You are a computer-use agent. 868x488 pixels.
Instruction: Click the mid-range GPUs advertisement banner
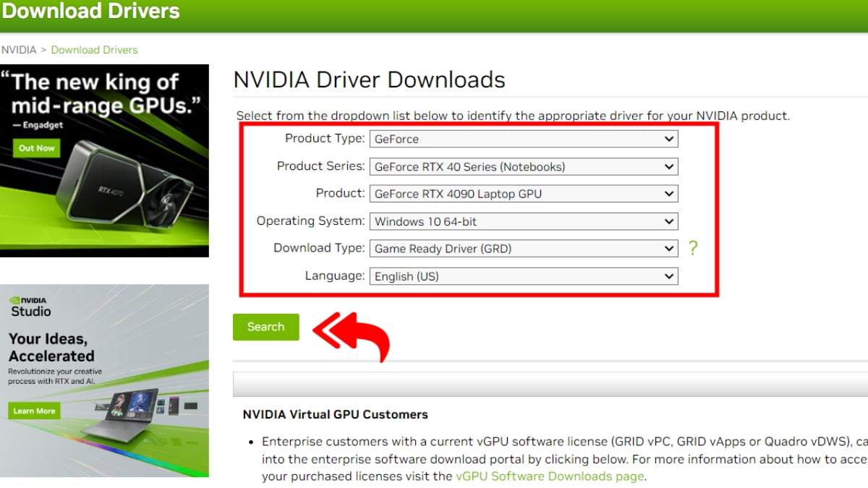coord(105,159)
